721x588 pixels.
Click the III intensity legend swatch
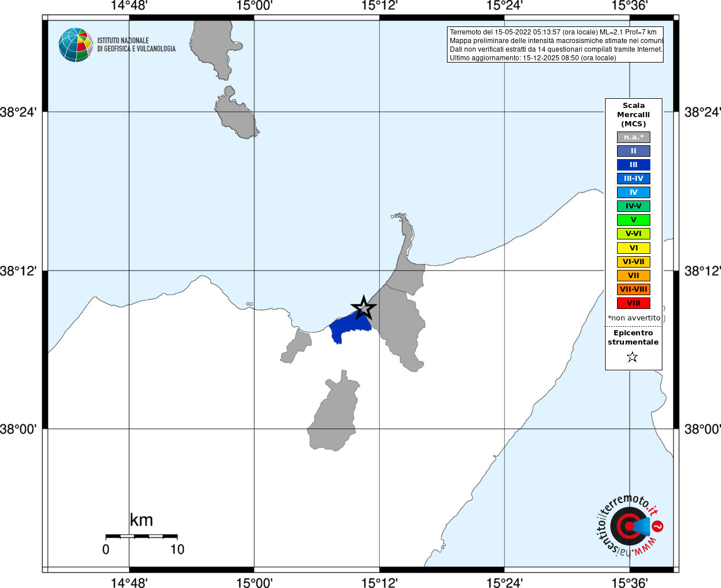point(634,165)
